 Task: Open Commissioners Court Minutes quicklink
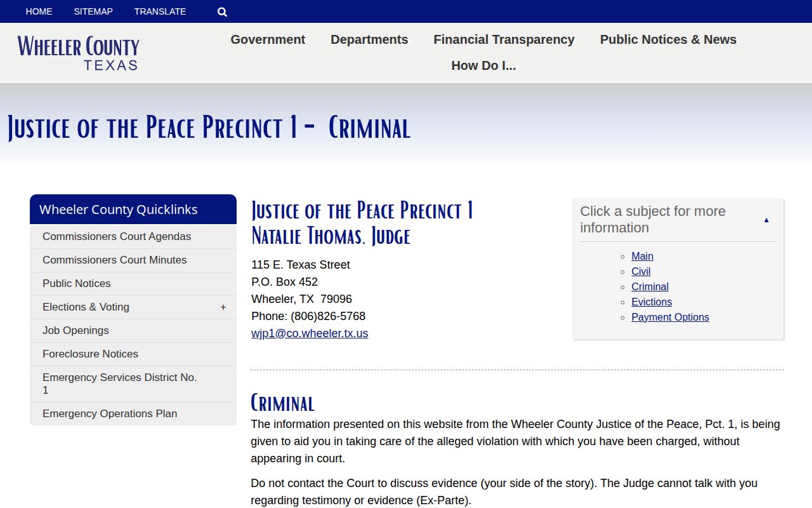133,260
